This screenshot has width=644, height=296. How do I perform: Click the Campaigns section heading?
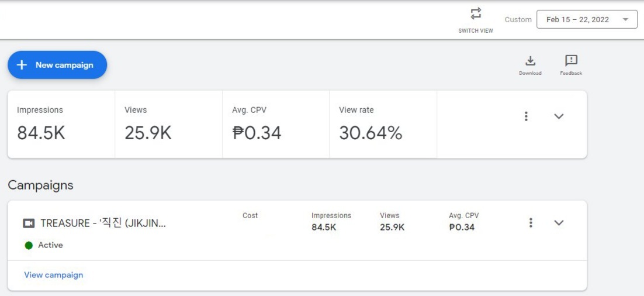(x=40, y=185)
